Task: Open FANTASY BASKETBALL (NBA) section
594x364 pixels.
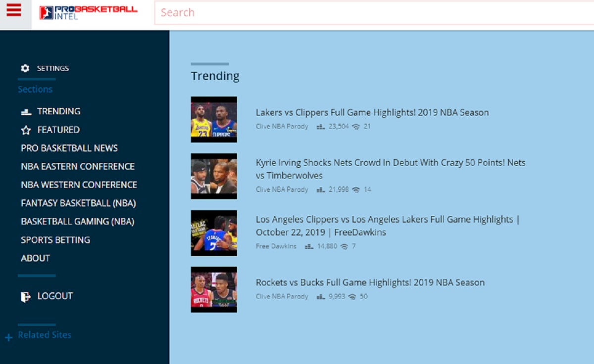Action: [x=78, y=203]
